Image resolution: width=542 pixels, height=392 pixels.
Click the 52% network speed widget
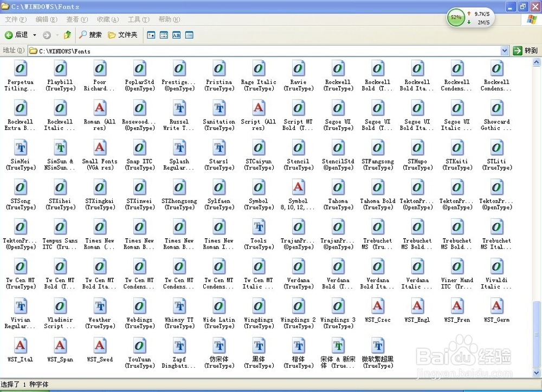tap(470, 18)
